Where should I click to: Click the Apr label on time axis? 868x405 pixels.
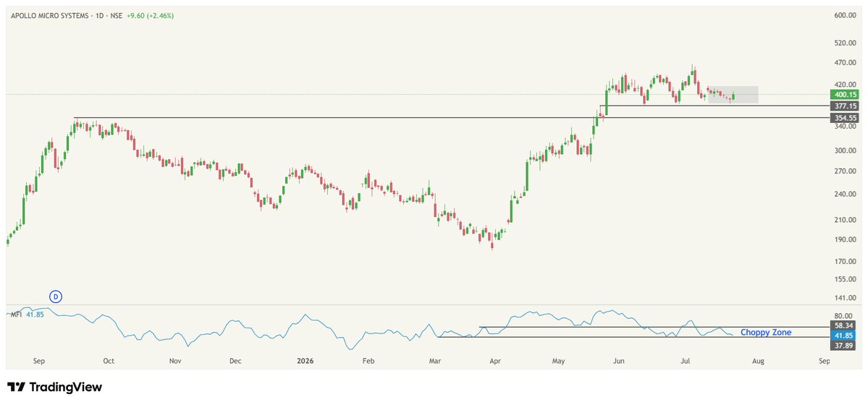(495, 362)
